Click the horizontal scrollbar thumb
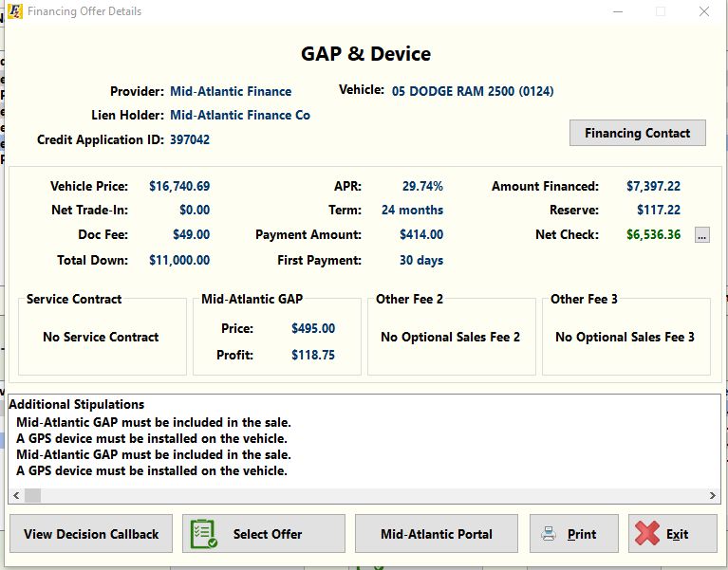 (32, 495)
